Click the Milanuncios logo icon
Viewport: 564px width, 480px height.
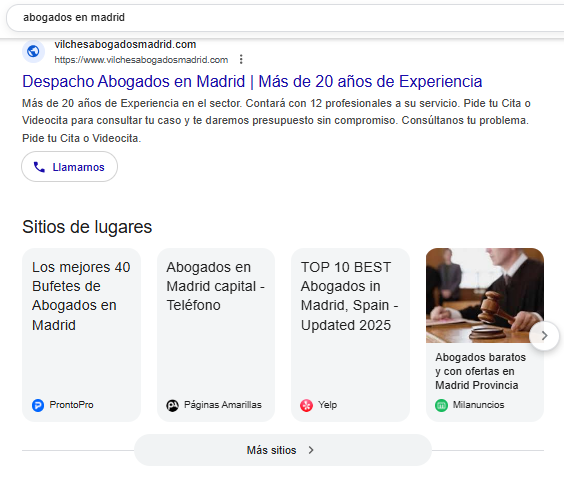441,406
